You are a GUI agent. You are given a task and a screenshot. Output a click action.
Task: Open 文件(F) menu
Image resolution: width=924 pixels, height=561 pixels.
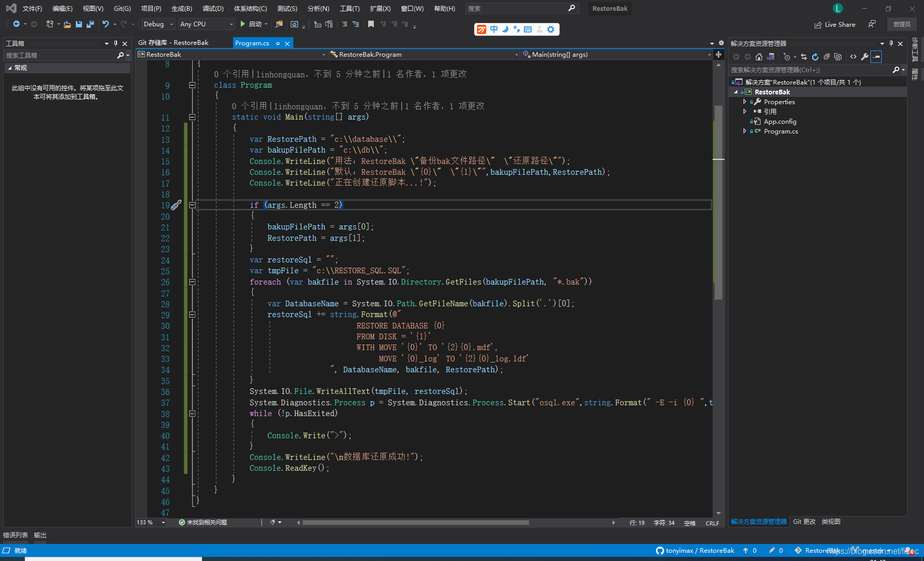(x=32, y=8)
